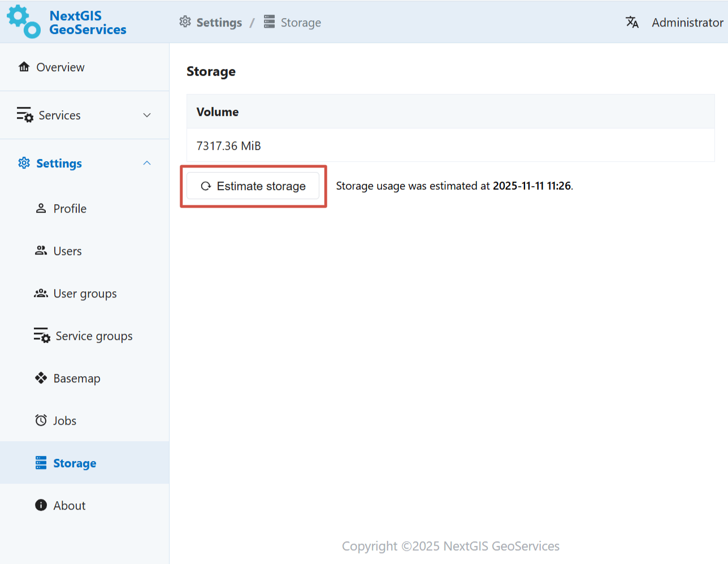The width and height of the screenshot is (728, 564).
Task: Collapse the Settings menu chevron
Action: point(147,163)
